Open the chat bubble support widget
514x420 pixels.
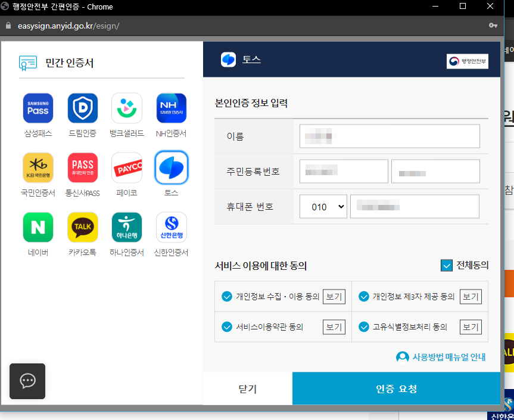(x=27, y=381)
